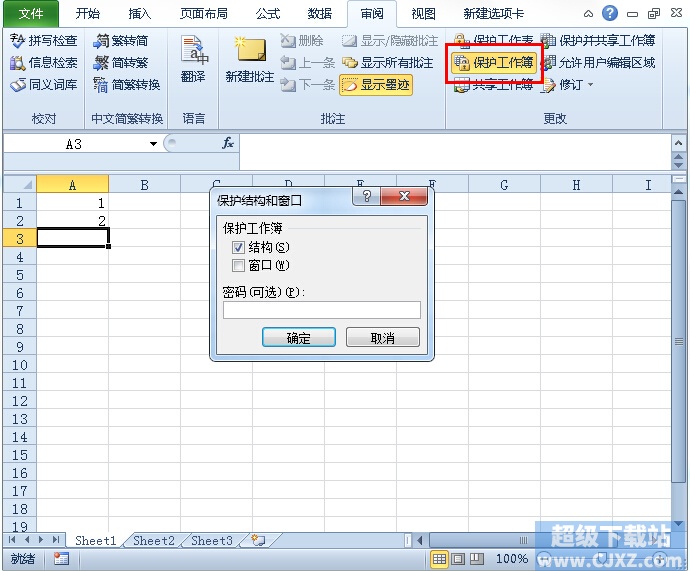
Task: Select column H header
Action: click(576, 185)
